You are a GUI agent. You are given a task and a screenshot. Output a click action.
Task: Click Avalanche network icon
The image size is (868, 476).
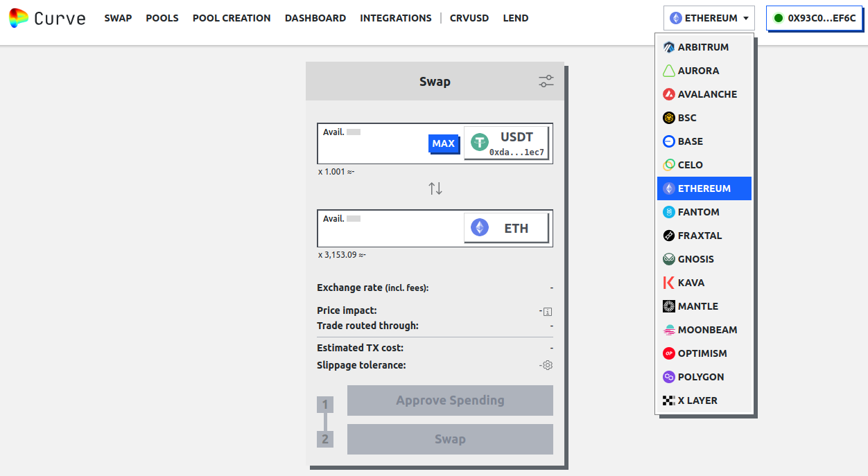point(669,94)
